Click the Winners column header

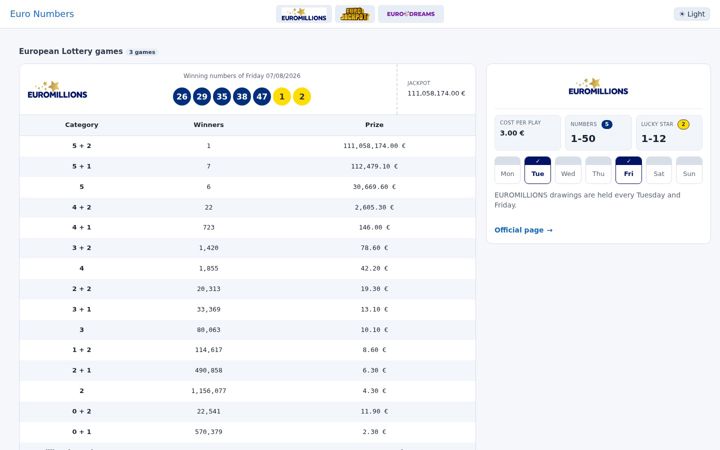[x=208, y=125]
